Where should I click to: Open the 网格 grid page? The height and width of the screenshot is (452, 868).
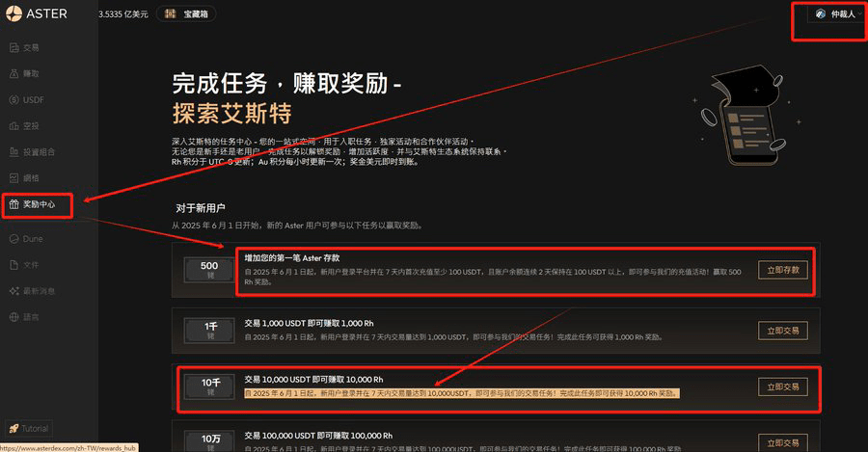point(24,177)
